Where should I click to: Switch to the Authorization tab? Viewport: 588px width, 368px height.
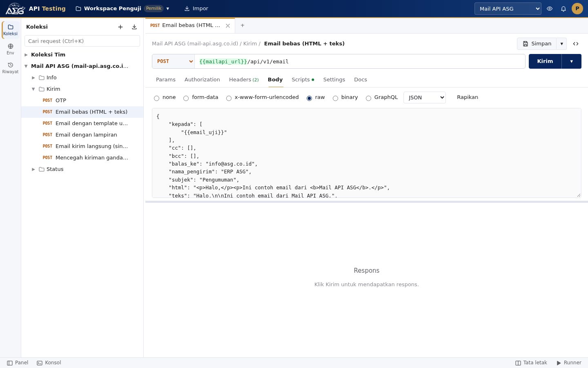pos(202,80)
